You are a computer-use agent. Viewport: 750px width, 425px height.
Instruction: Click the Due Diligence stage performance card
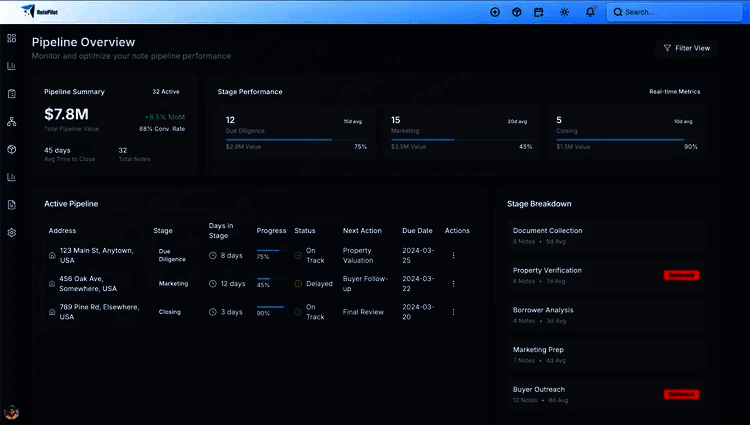coord(295,132)
